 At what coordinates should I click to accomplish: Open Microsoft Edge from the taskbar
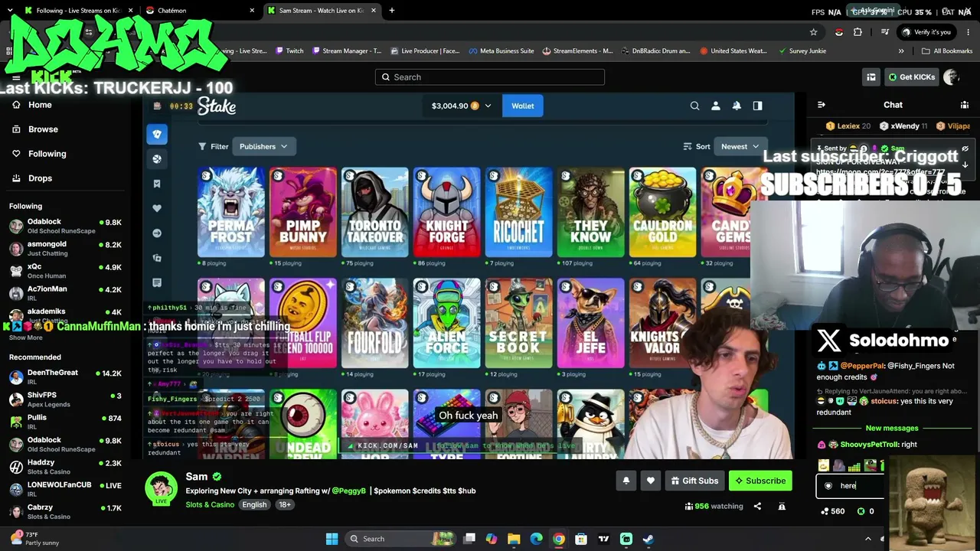[536, 539]
